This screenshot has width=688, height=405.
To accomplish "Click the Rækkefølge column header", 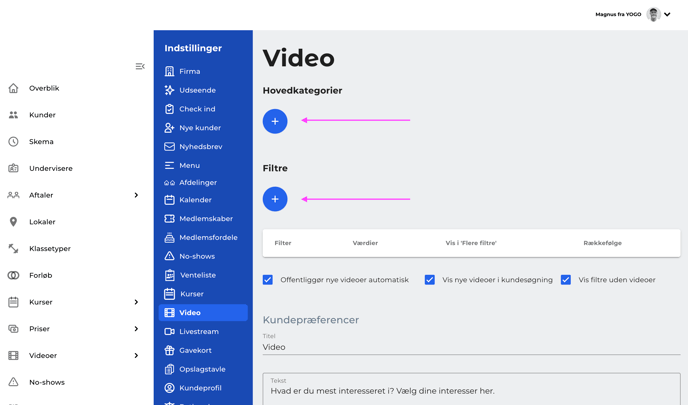I will pyautogui.click(x=602, y=243).
